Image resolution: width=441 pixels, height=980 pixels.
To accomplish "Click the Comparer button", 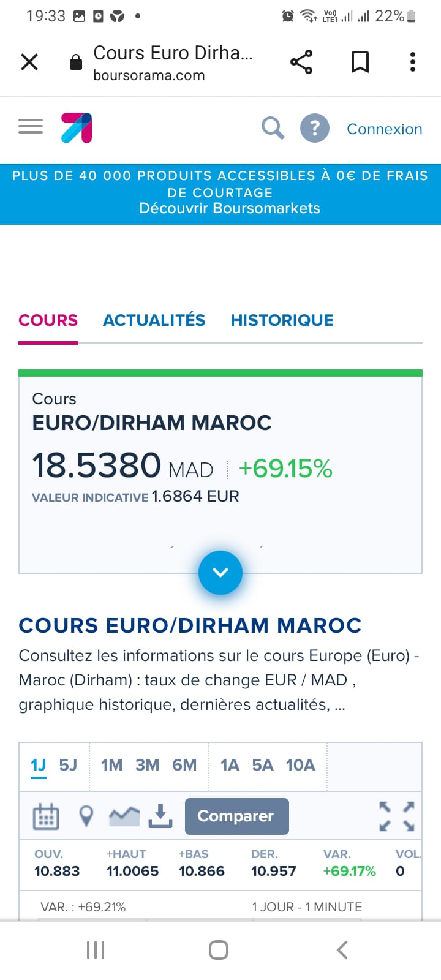I will (x=236, y=816).
